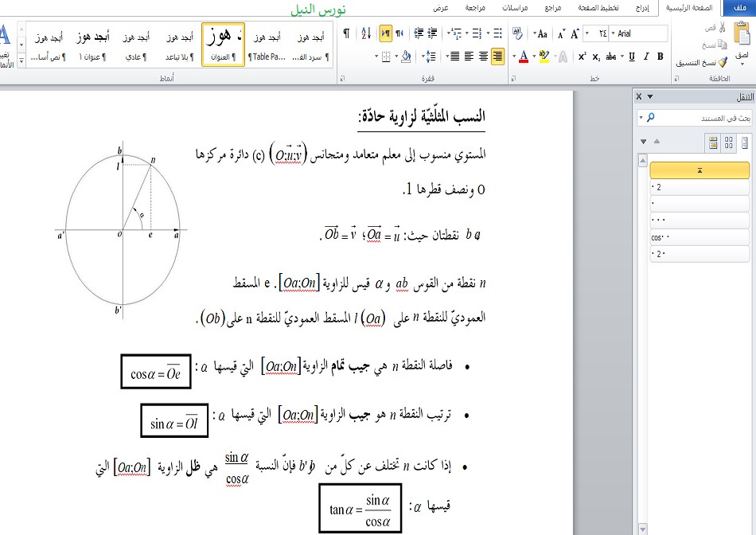Sort text with the A-Z sort icon

(367, 33)
